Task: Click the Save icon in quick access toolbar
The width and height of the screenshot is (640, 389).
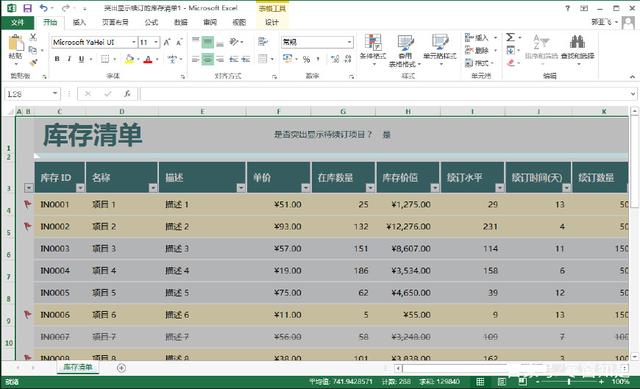Action: click(27, 8)
